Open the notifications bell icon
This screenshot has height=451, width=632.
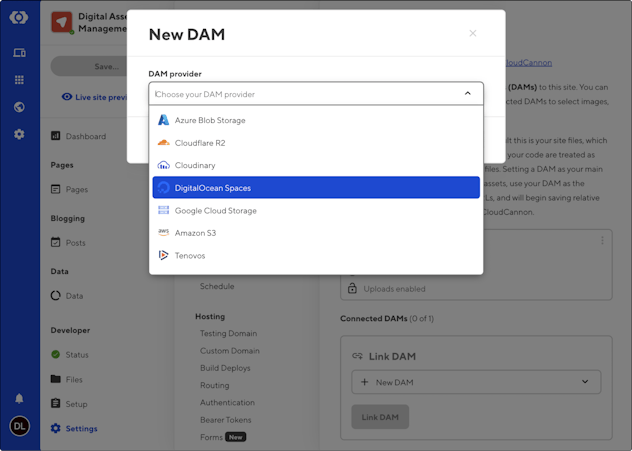[x=19, y=399]
